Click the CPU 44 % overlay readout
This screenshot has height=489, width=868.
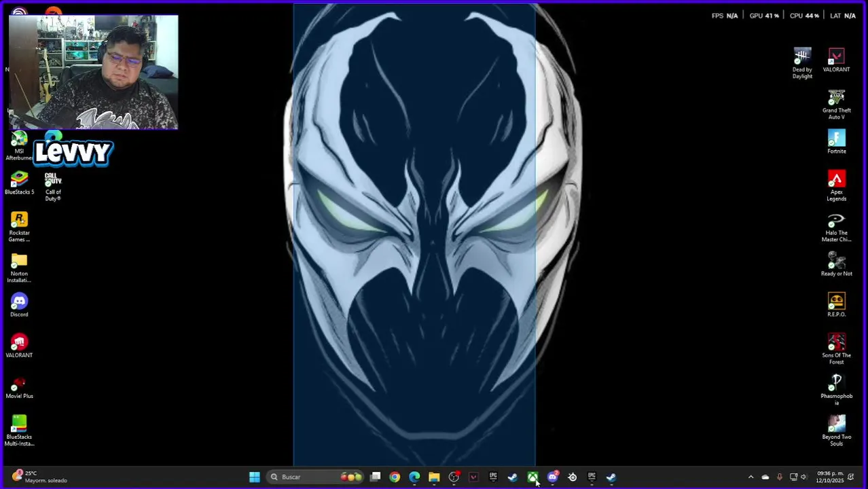click(x=804, y=16)
